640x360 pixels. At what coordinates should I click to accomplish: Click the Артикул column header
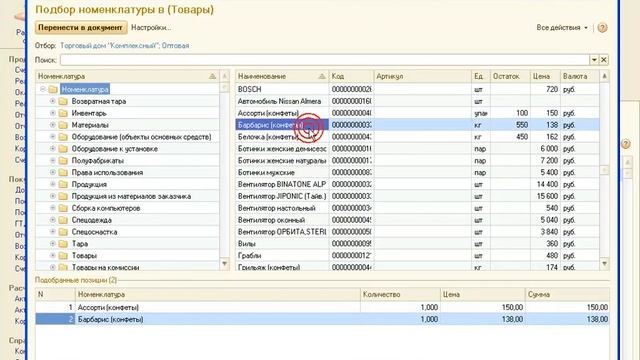coord(422,76)
